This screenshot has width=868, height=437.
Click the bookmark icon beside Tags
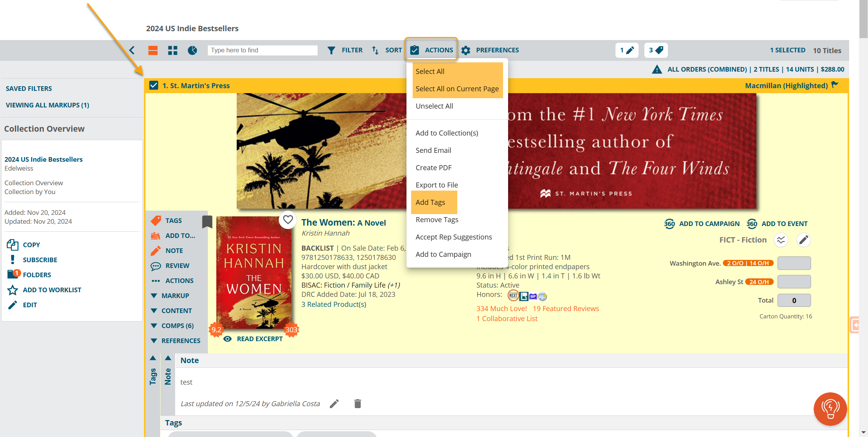click(207, 221)
